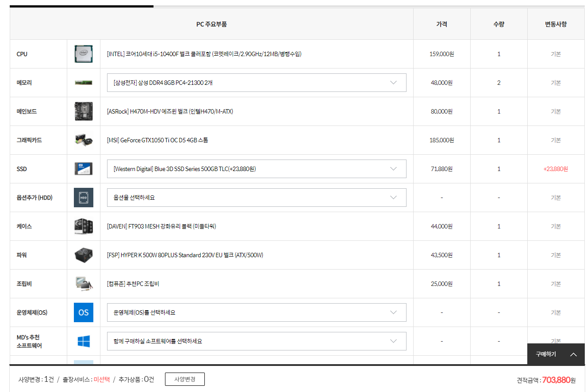This screenshot has width=587, height=392.
Task: Click the 컴퓨존 추천PC 조립비 text
Action: pyautogui.click(x=133, y=284)
